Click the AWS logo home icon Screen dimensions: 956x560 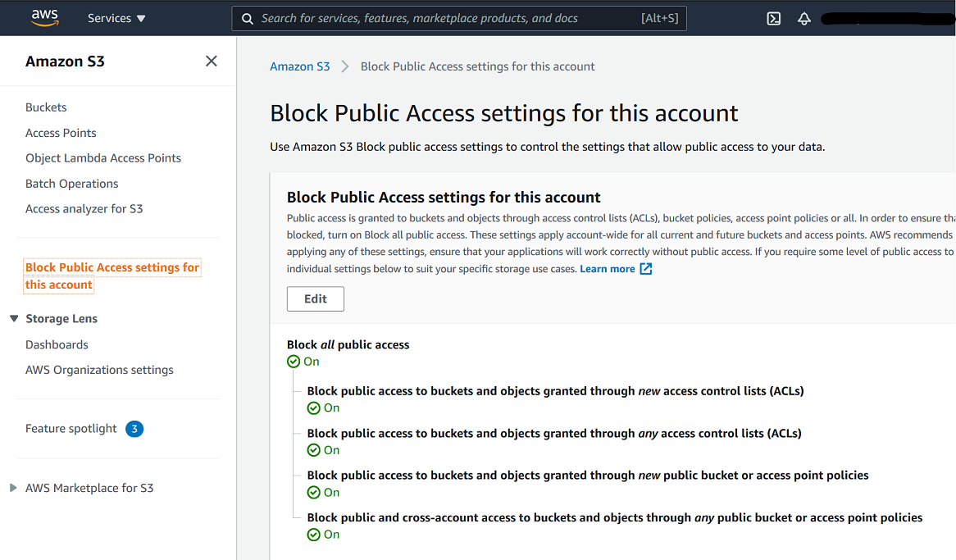point(45,18)
